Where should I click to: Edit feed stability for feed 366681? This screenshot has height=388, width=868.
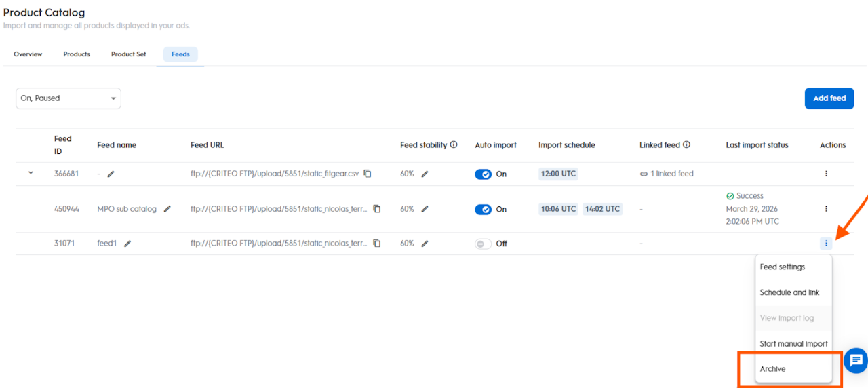click(x=425, y=174)
